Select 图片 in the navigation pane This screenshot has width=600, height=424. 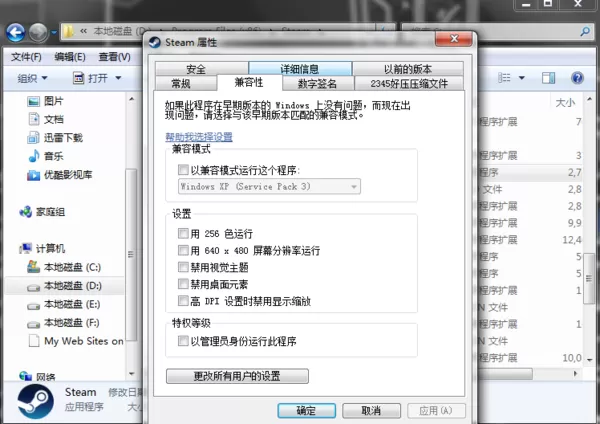[46, 101]
